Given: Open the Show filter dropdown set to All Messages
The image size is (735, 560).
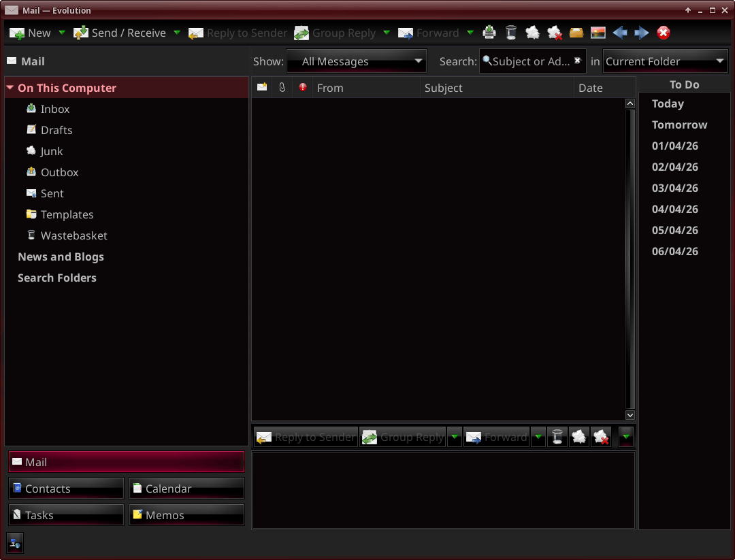Looking at the screenshot, I should pos(357,61).
